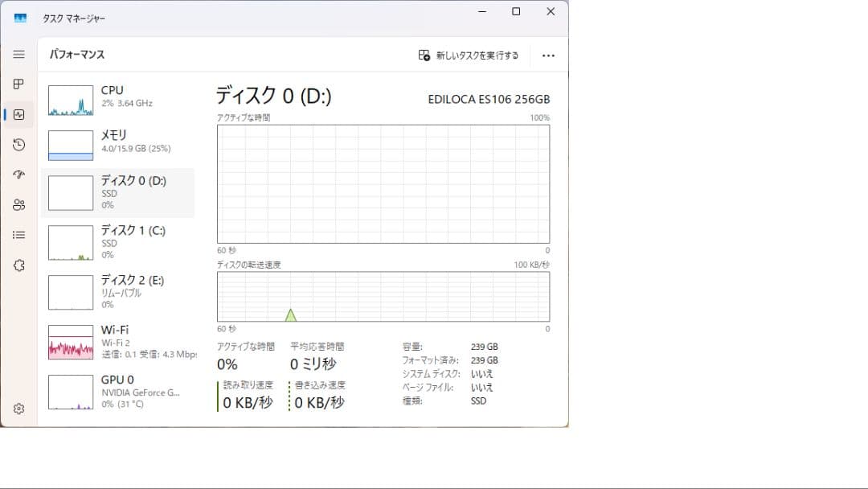
Task: Open the Processes page icon in sidebar
Action: [x=18, y=84]
